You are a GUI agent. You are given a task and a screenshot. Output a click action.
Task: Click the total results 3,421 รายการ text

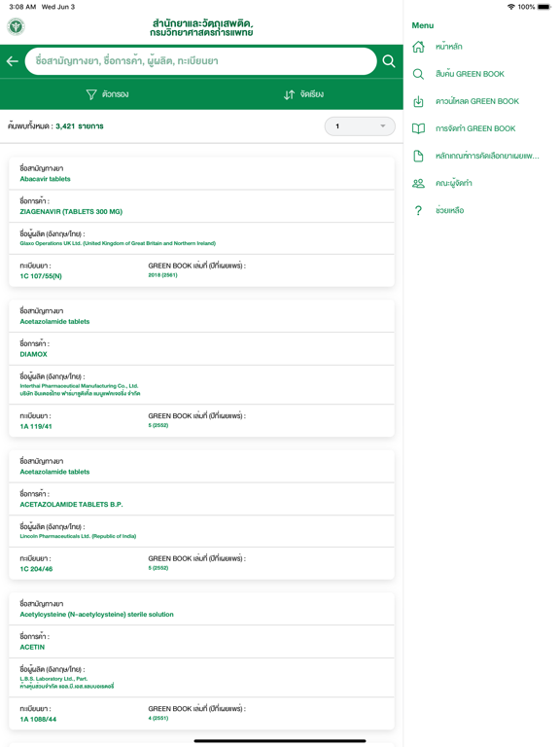(x=80, y=126)
